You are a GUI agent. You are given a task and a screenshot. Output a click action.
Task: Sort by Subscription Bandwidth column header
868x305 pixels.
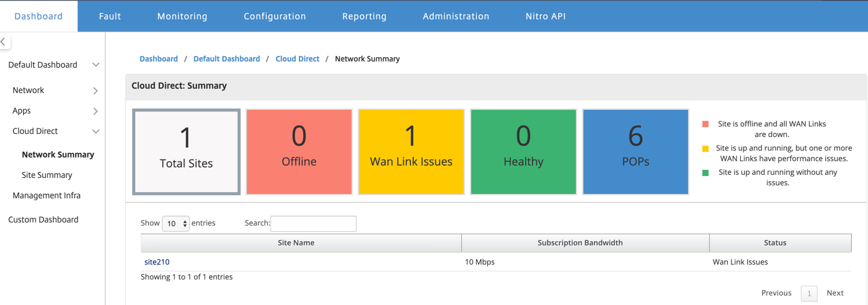tap(585, 243)
